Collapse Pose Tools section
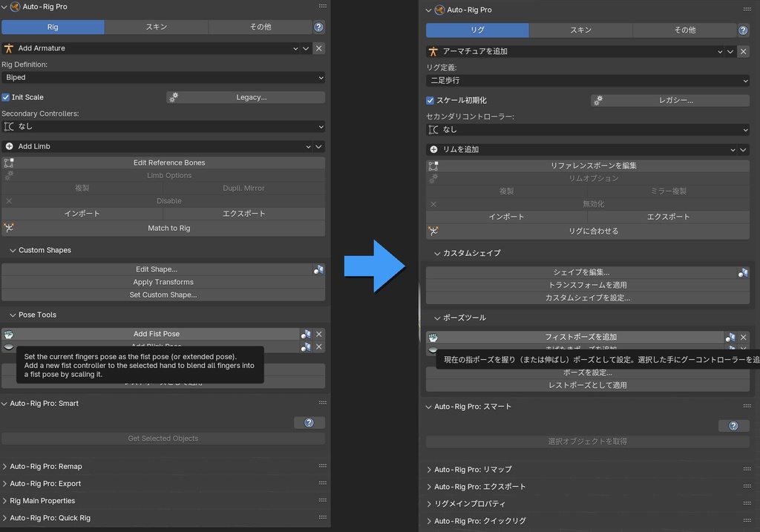The height and width of the screenshot is (532, 760). tap(13, 315)
